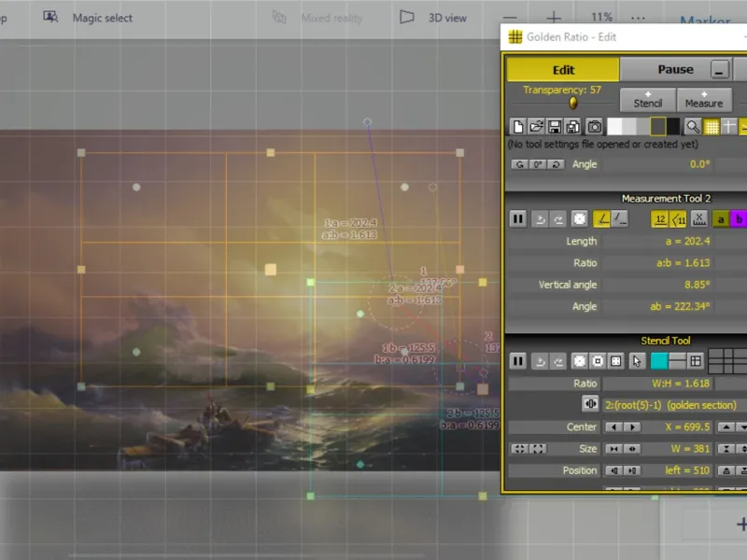Click the up-edge icon in Position row
This screenshot has height=560, width=747.
pos(726,471)
